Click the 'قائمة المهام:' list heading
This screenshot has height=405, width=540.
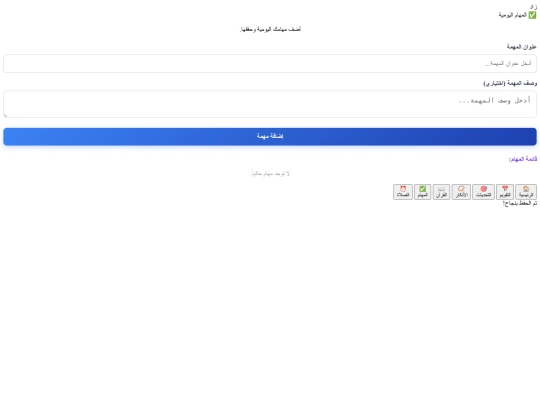pos(523,159)
